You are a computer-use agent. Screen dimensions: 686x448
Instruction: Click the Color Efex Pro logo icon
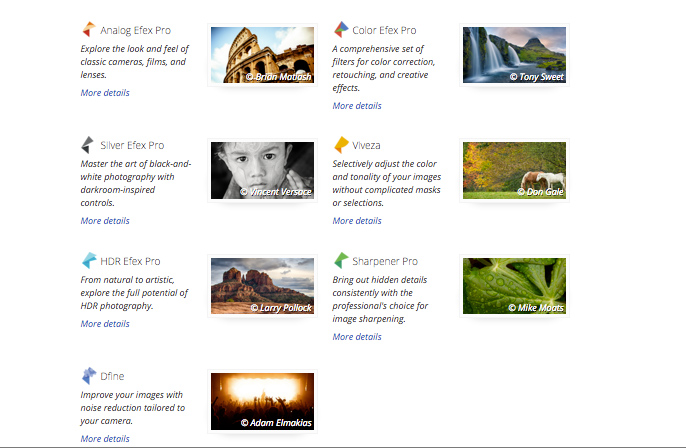pos(341,29)
